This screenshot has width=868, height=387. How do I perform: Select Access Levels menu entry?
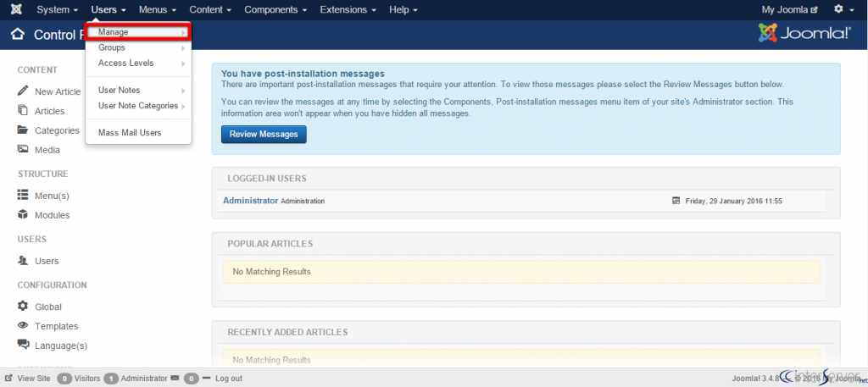(x=138, y=63)
